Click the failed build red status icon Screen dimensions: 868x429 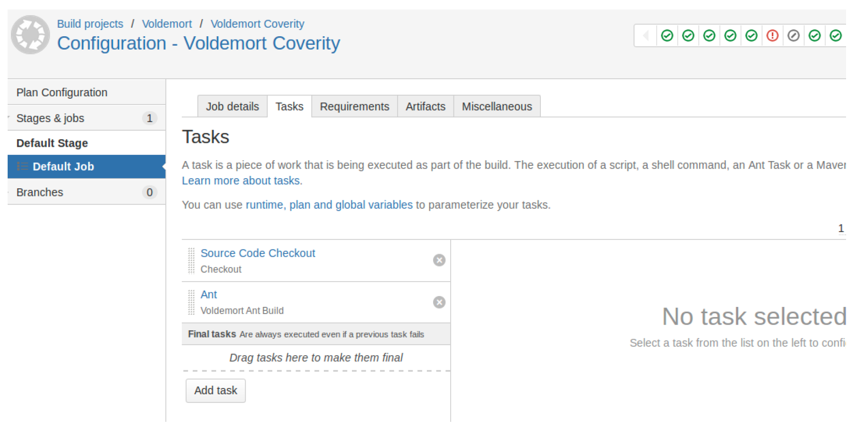[772, 36]
